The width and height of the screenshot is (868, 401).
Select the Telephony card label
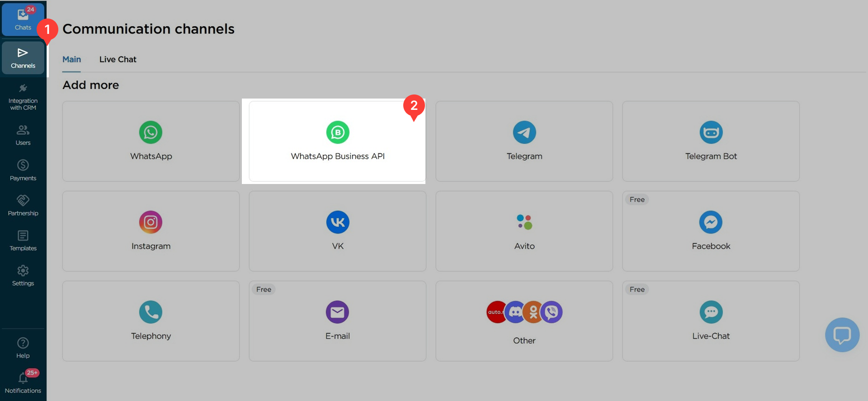click(x=151, y=336)
